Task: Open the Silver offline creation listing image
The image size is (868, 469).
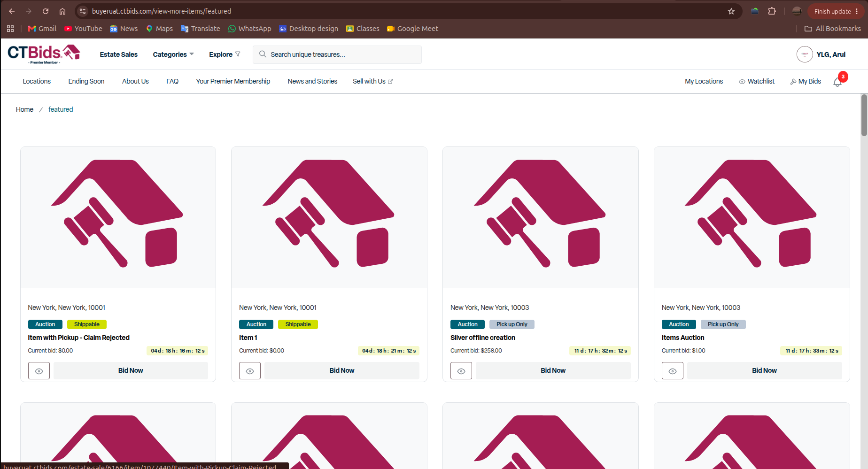Action: tap(541, 217)
